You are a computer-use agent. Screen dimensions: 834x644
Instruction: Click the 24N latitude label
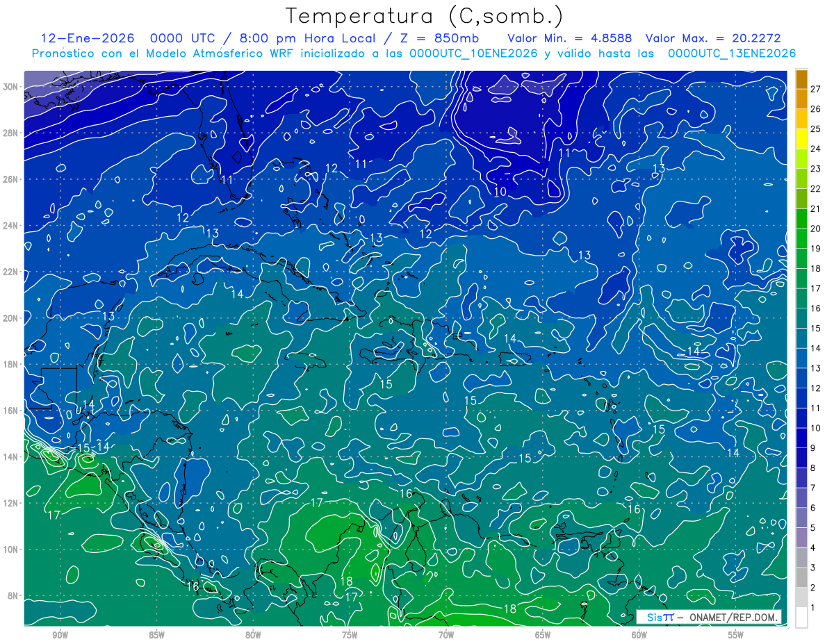coord(11,226)
